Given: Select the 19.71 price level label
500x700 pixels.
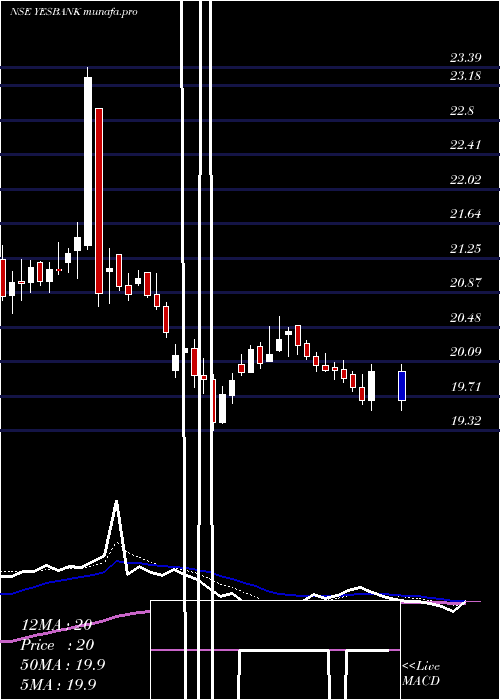Looking at the screenshot, I should 466,387.
